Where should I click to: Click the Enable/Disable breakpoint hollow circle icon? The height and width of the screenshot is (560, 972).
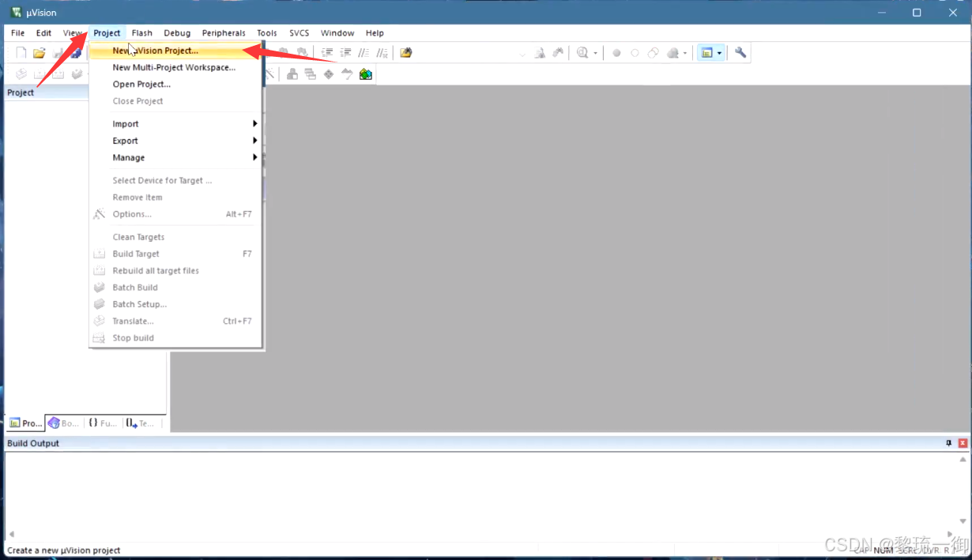[x=635, y=53]
